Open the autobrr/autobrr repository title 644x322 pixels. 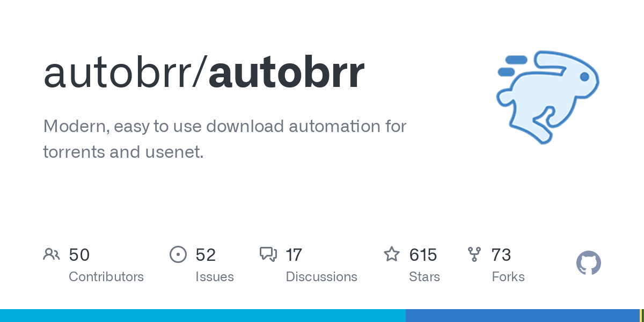coord(204,72)
